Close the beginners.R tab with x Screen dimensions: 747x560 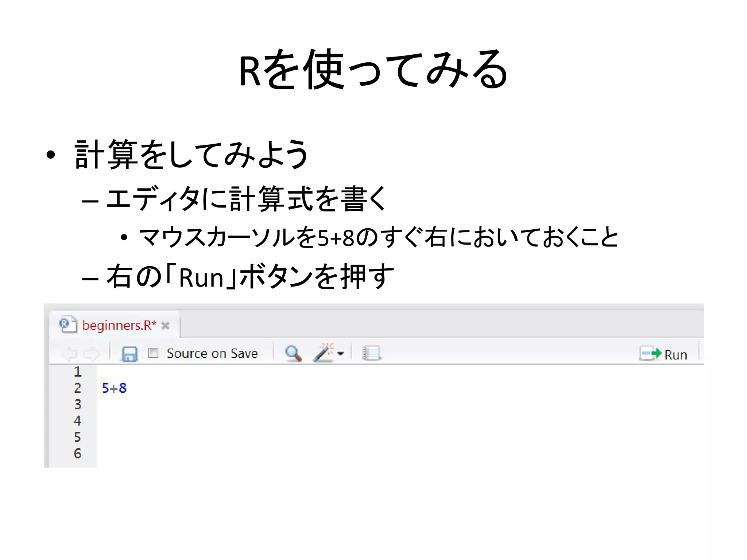(x=165, y=326)
